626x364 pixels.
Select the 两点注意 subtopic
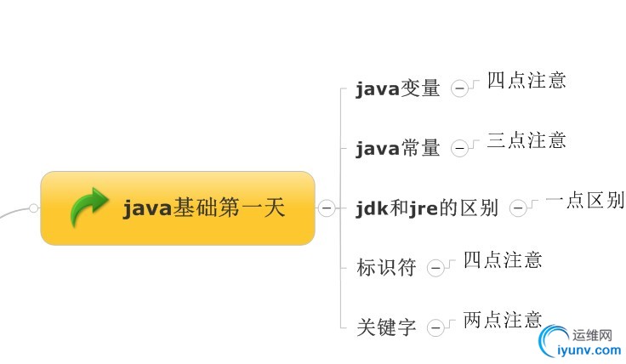click(x=503, y=321)
